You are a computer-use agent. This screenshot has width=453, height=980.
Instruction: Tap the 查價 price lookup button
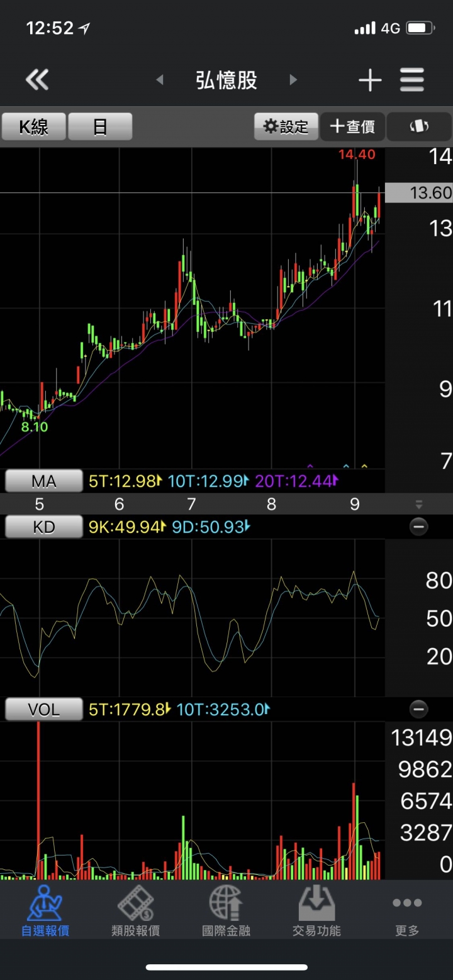click(352, 127)
